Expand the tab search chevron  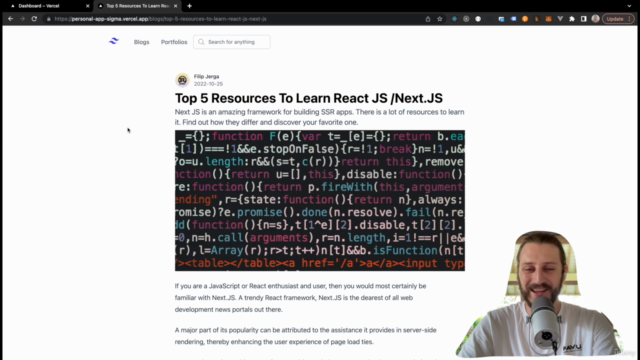[629, 6]
